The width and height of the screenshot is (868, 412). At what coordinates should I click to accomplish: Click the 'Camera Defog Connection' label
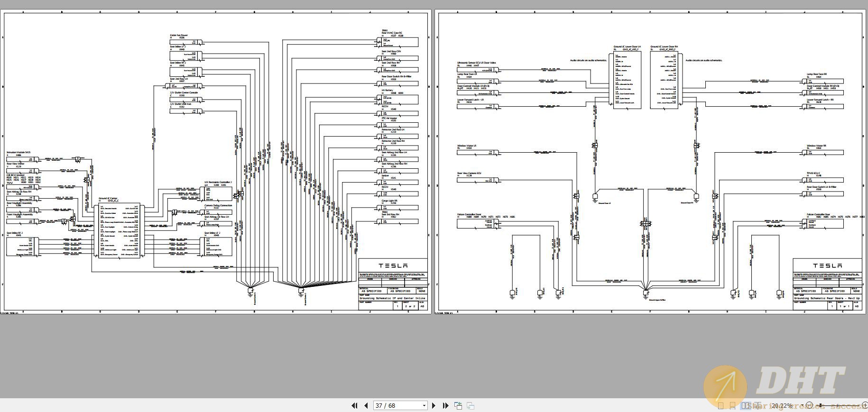[x=218, y=205]
